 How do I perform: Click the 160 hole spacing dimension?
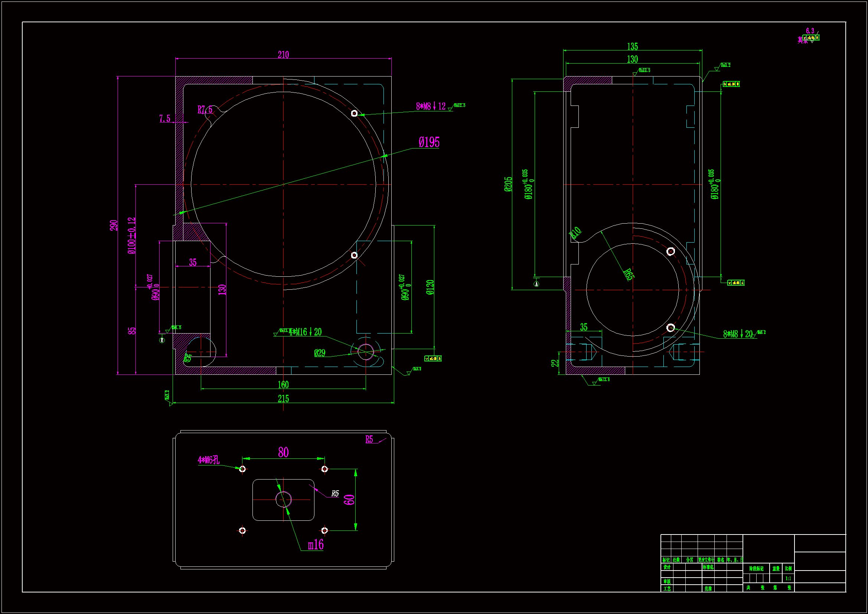(283, 385)
